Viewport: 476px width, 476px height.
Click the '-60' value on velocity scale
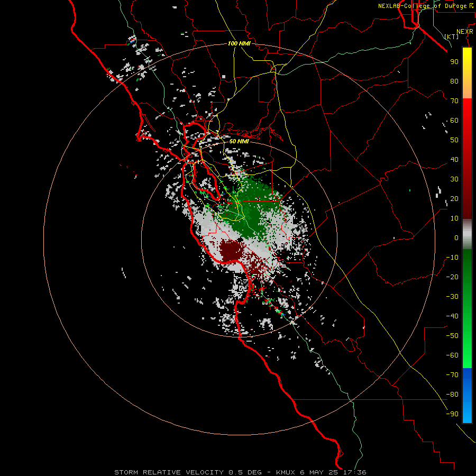pos(452,355)
